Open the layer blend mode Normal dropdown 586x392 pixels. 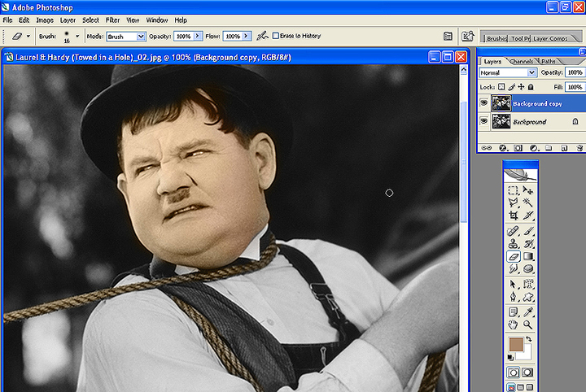click(x=508, y=73)
